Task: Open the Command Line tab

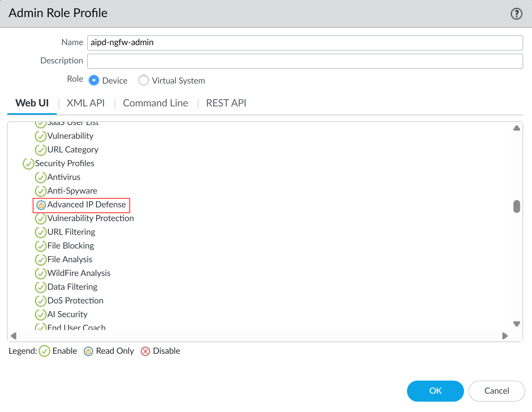Action: 155,103
